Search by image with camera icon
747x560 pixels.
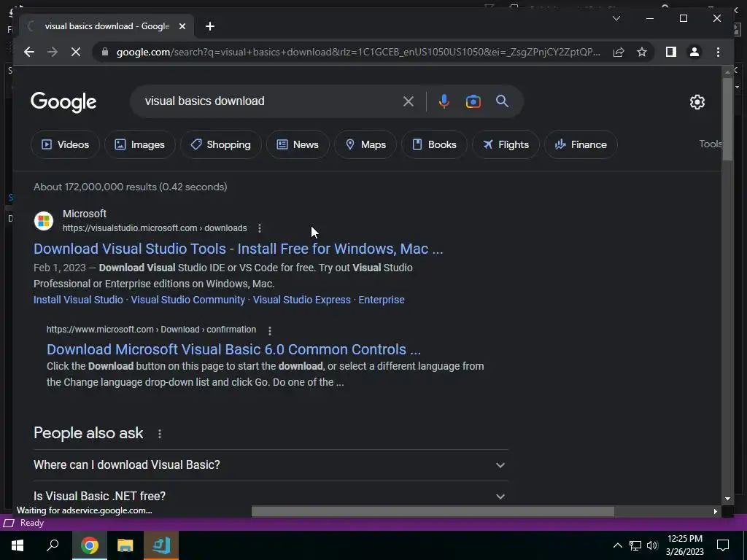pos(473,101)
